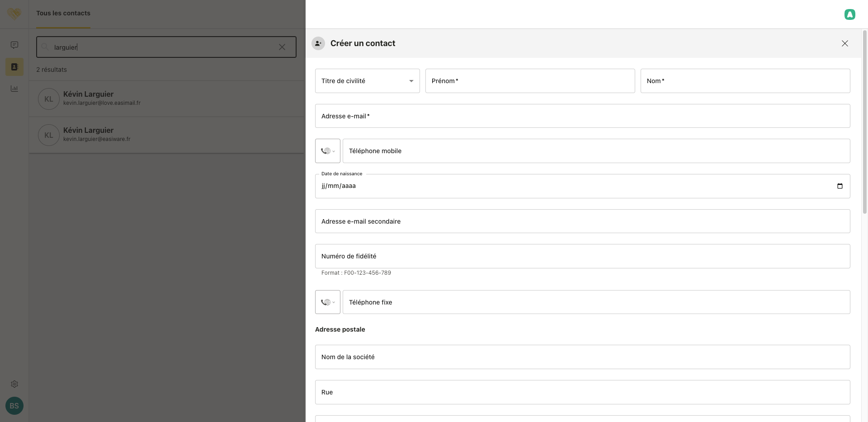This screenshot has width=868, height=422.
Task: Open settings gear in sidebar
Action: click(14, 384)
